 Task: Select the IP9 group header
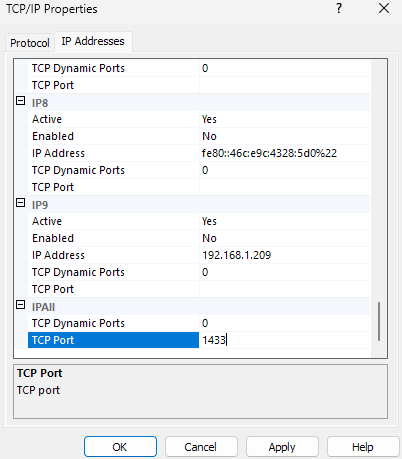tap(199, 204)
